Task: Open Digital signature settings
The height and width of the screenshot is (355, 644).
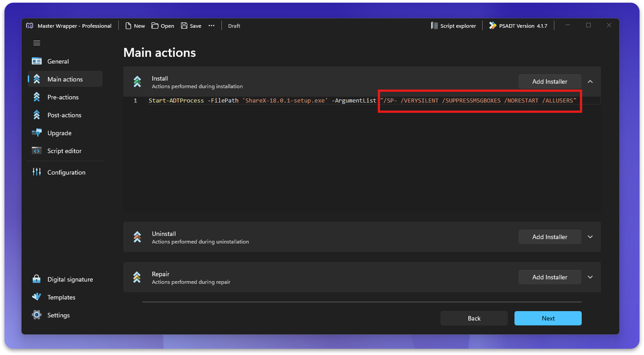Action: click(65, 279)
